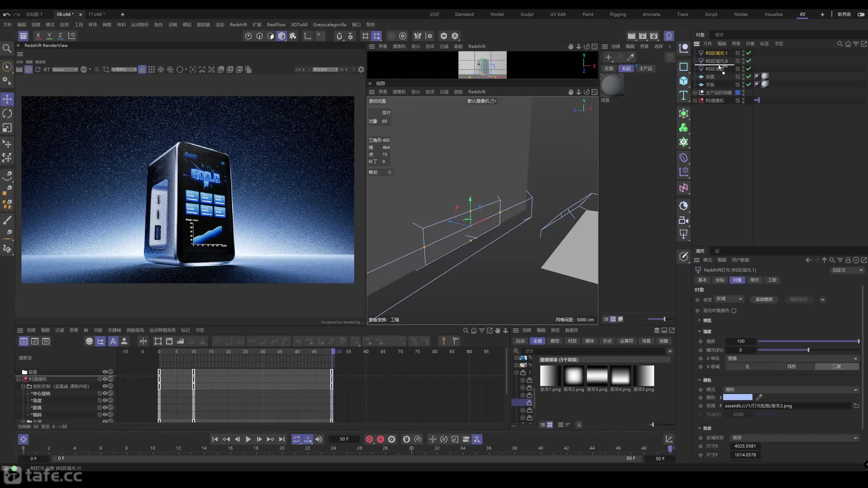
Task: Go to the start of the animation
Action: tap(215, 439)
